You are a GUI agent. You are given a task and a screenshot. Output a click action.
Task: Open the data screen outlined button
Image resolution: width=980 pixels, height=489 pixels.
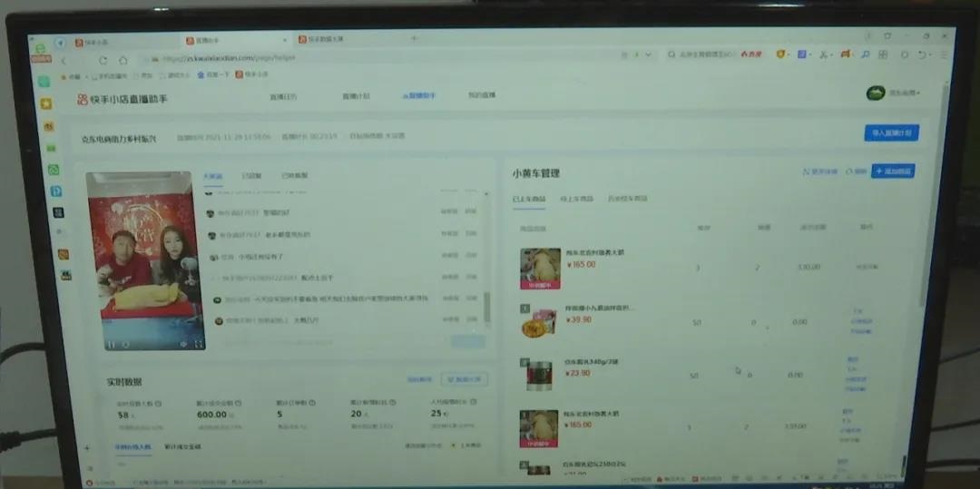tap(465, 380)
